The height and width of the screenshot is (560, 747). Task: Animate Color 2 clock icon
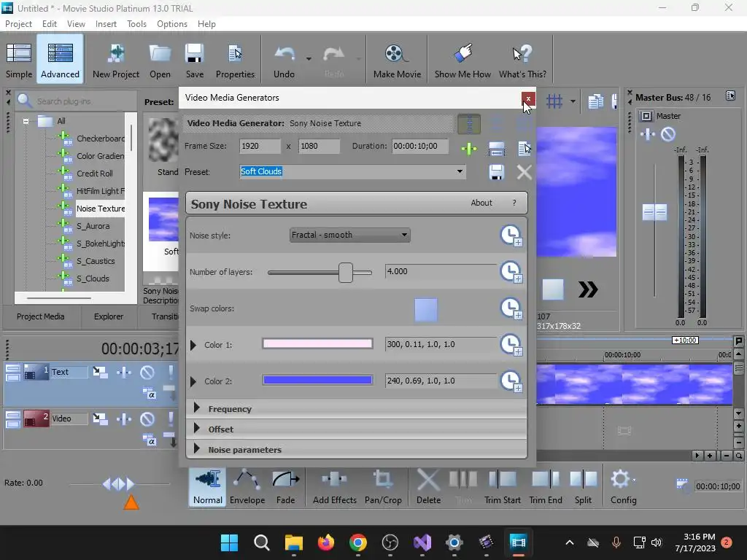pos(511,381)
